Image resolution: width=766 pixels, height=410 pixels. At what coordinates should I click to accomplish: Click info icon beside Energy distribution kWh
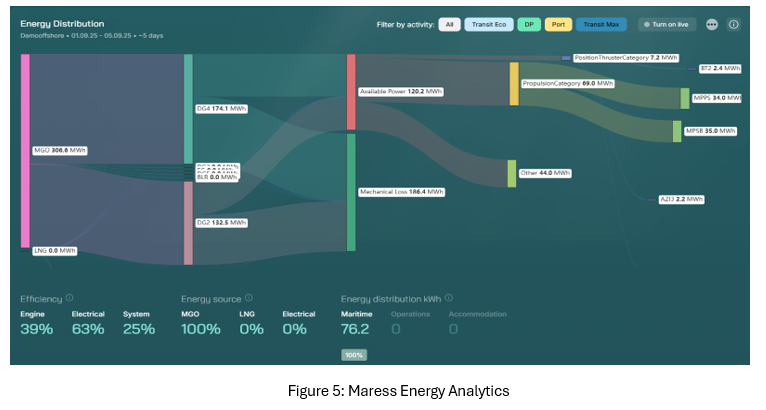point(449,298)
